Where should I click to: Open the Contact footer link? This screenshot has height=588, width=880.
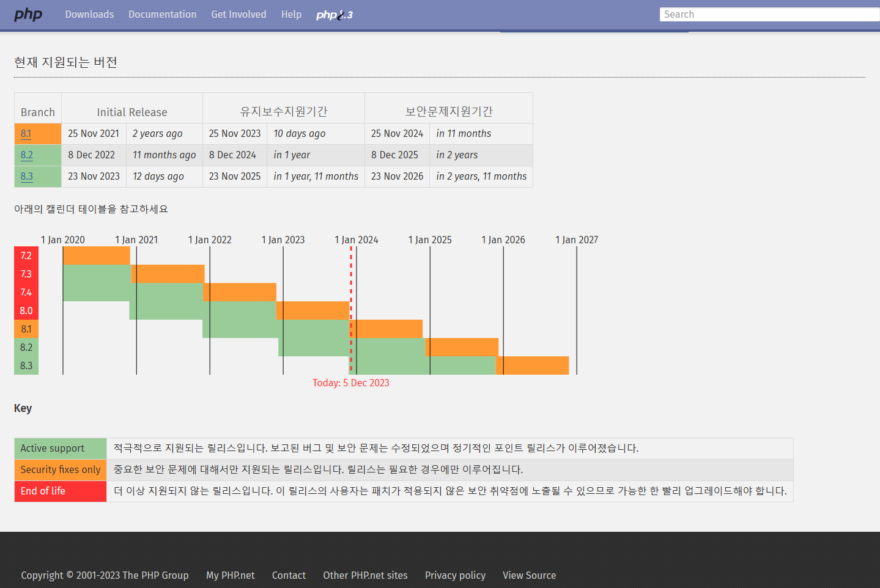click(x=289, y=575)
